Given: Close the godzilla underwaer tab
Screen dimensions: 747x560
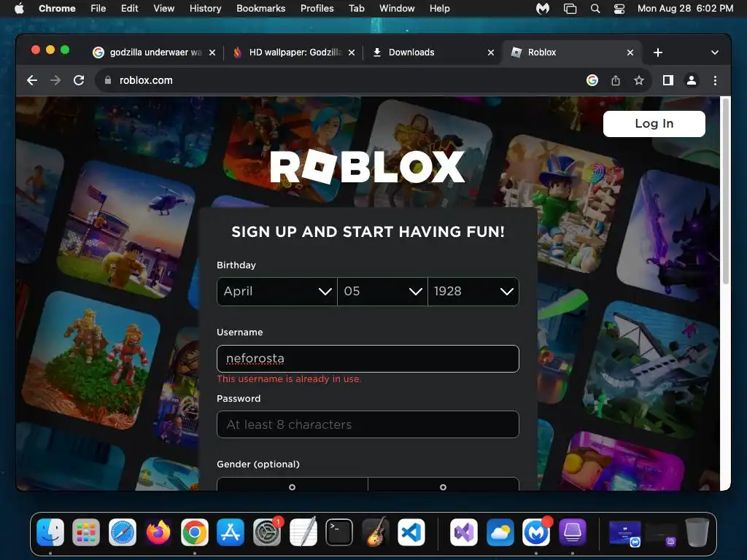Looking at the screenshot, I should (212, 52).
